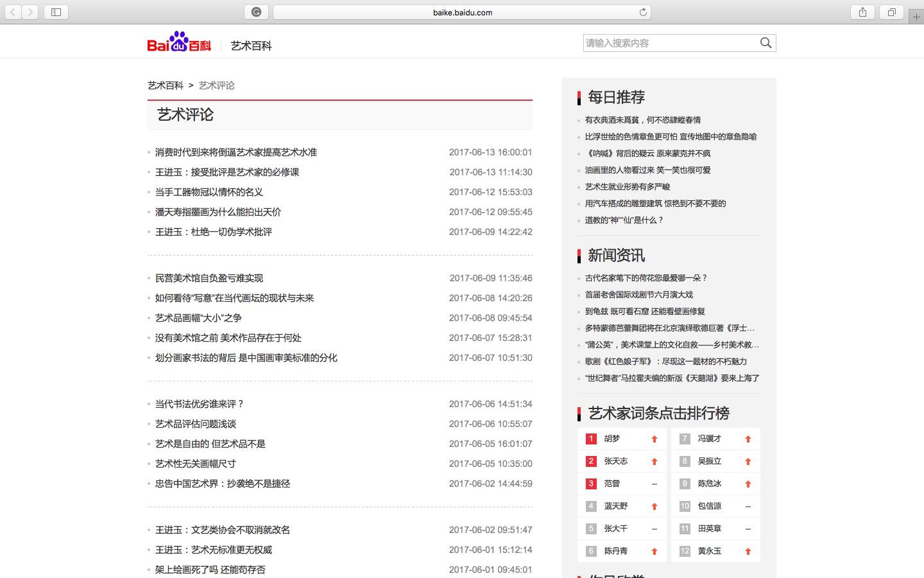
Task: Open recommendation 有衣典酒未爲貧，何不恣肆縱春情
Action: point(643,120)
